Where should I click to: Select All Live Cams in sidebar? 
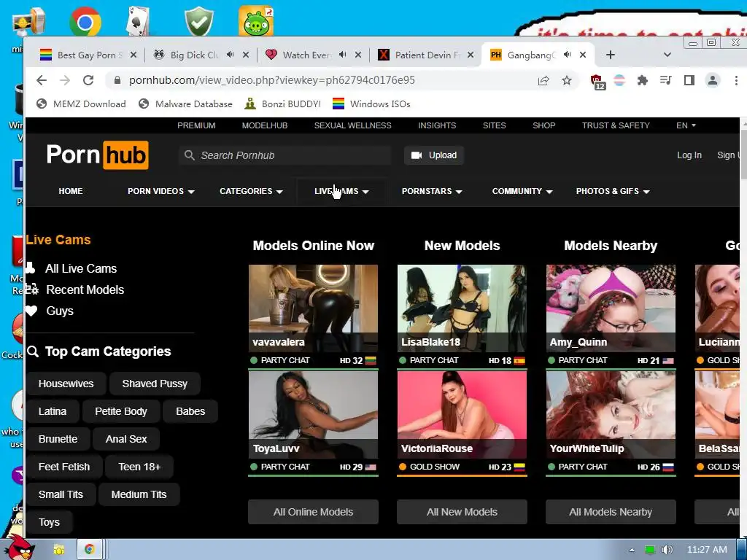click(81, 268)
